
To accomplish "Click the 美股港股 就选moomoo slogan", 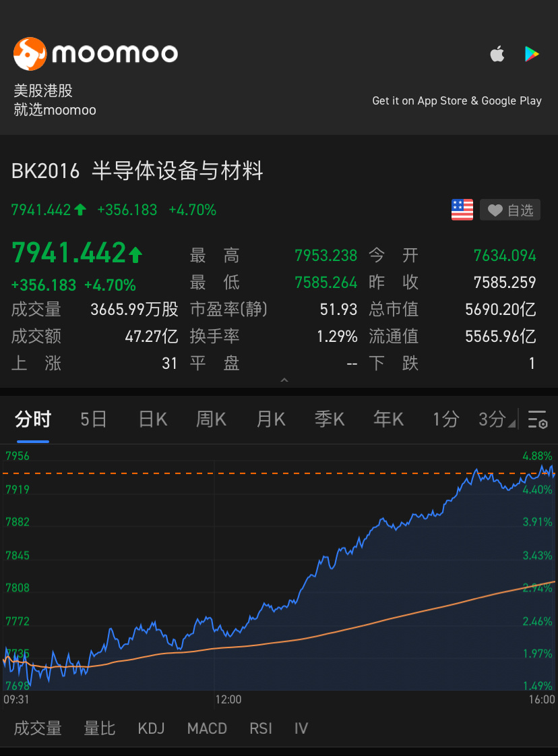I will [x=55, y=100].
